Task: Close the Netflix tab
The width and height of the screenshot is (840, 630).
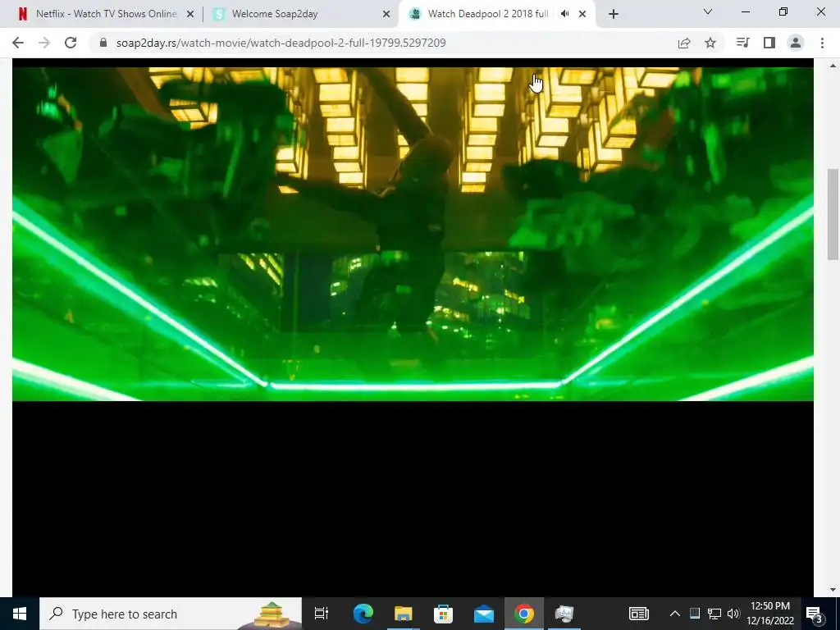Action: point(190,15)
